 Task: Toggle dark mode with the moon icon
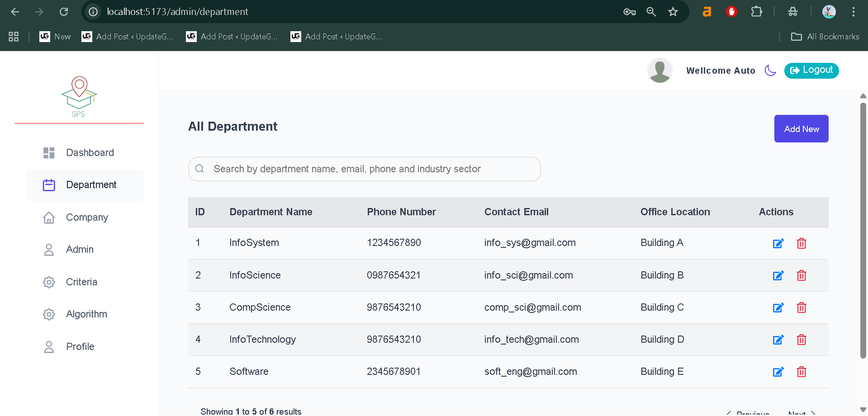pyautogui.click(x=770, y=71)
